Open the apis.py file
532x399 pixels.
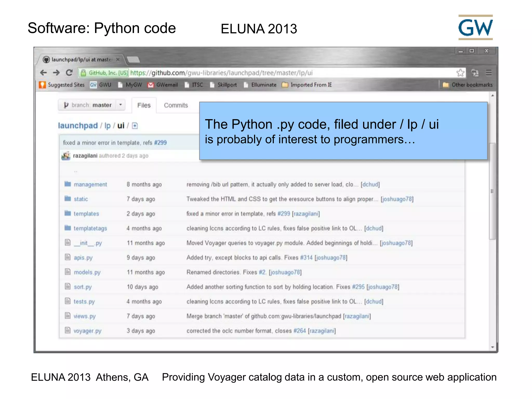(x=83, y=258)
